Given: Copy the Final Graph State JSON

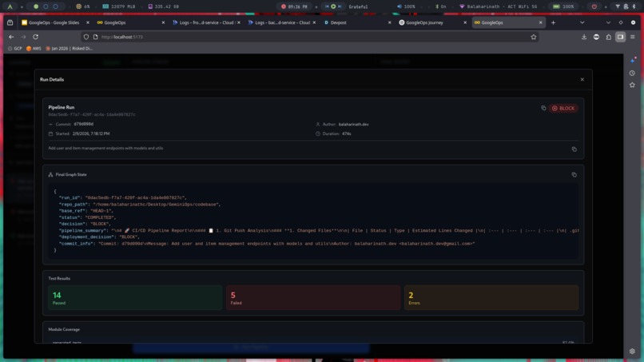Looking at the screenshot, I should [574, 175].
